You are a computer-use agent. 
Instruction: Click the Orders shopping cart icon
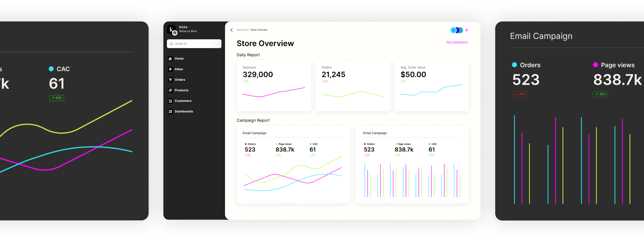(x=170, y=80)
